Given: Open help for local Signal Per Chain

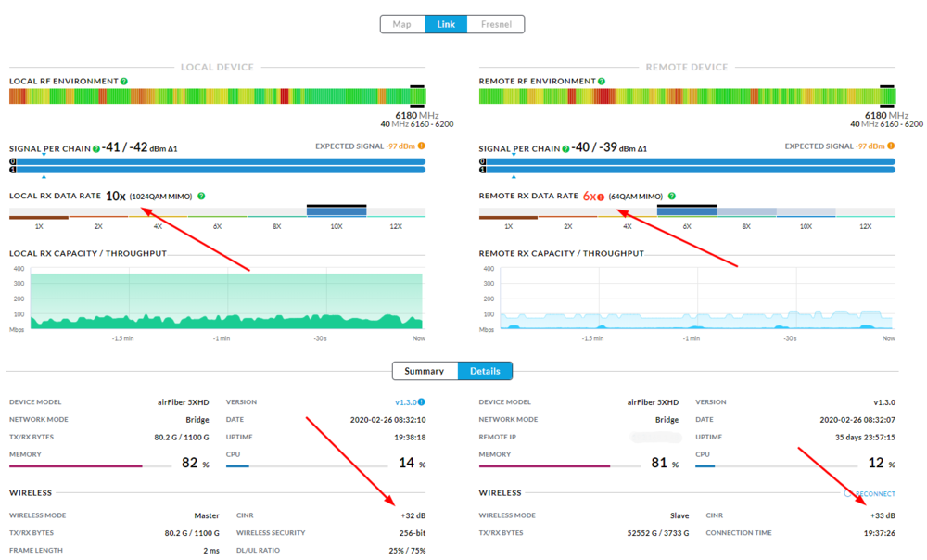Looking at the screenshot, I should 96,149.
